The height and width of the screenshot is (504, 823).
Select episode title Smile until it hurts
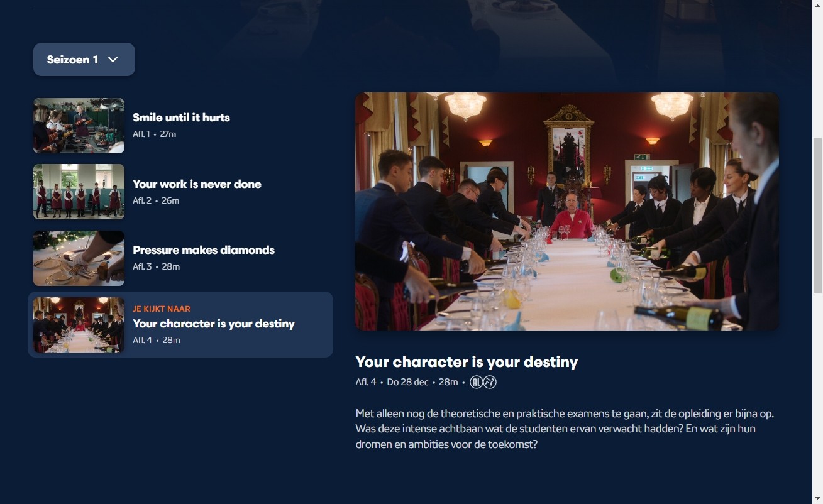coord(181,118)
